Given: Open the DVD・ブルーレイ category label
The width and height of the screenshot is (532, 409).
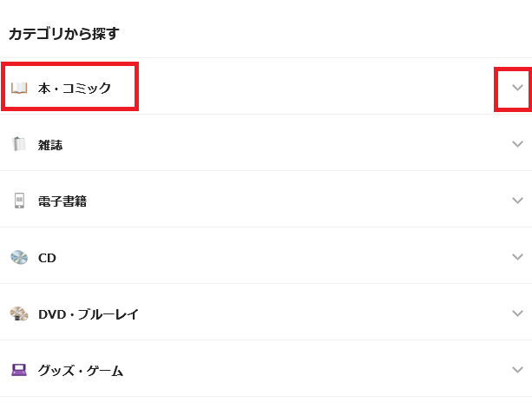Looking at the screenshot, I should coord(89,314).
